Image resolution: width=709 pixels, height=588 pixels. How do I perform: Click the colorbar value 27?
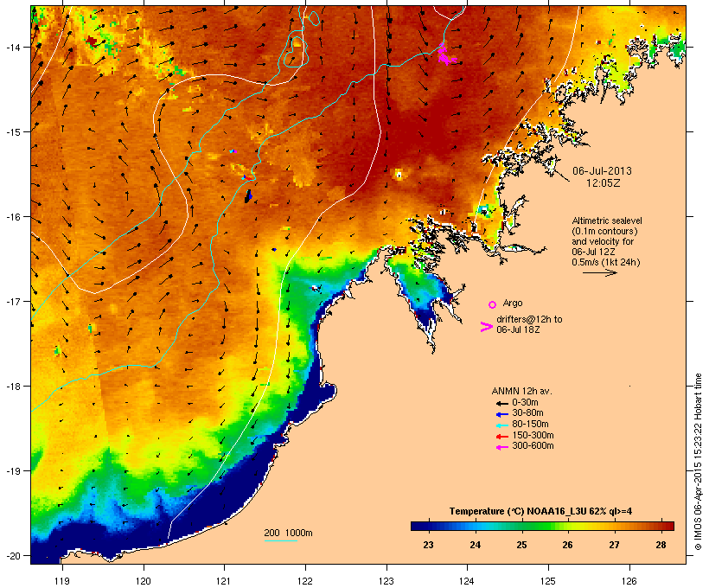pos(614,545)
